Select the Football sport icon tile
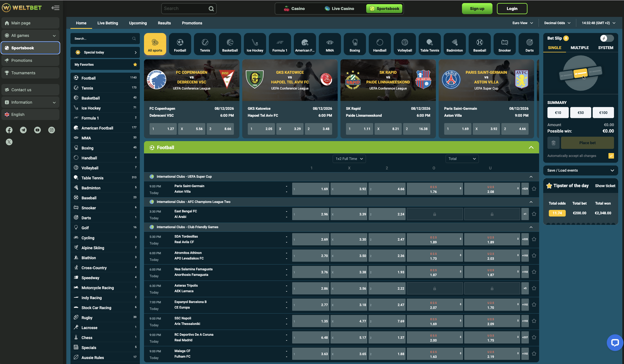 coord(180,44)
